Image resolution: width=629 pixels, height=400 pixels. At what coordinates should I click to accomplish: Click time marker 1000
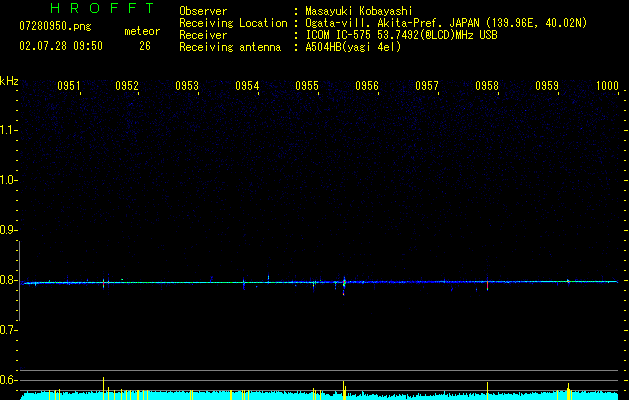pyautogui.click(x=607, y=86)
